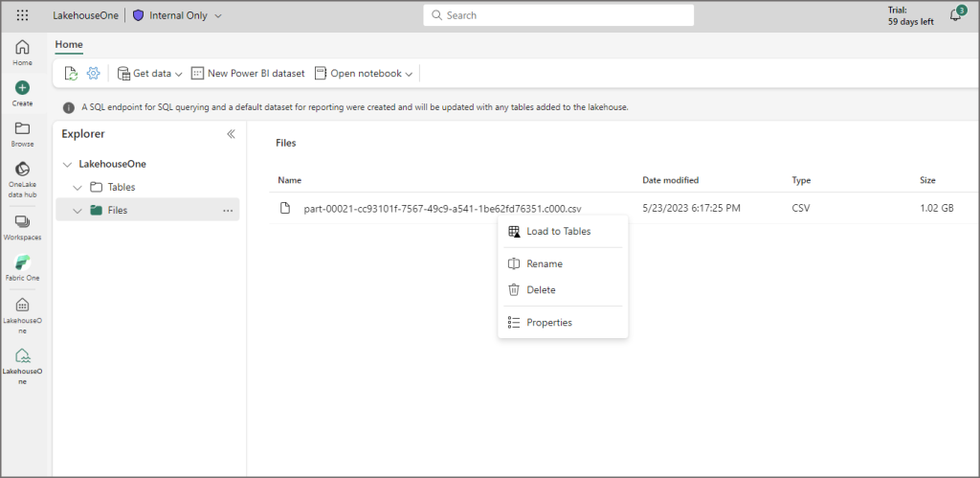This screenshot has width=980, height=478.
Task: Collapse the Files tree chevron
Action: 78,210
